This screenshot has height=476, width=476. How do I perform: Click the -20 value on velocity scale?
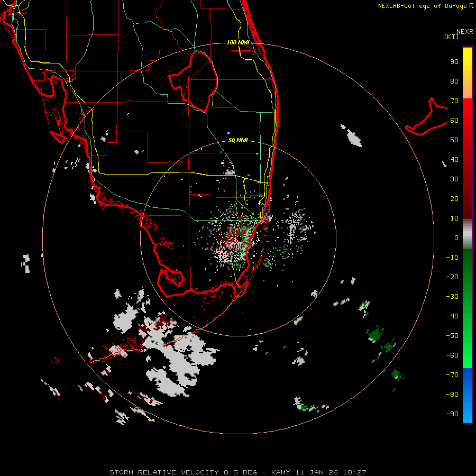[x=452, y=277]
